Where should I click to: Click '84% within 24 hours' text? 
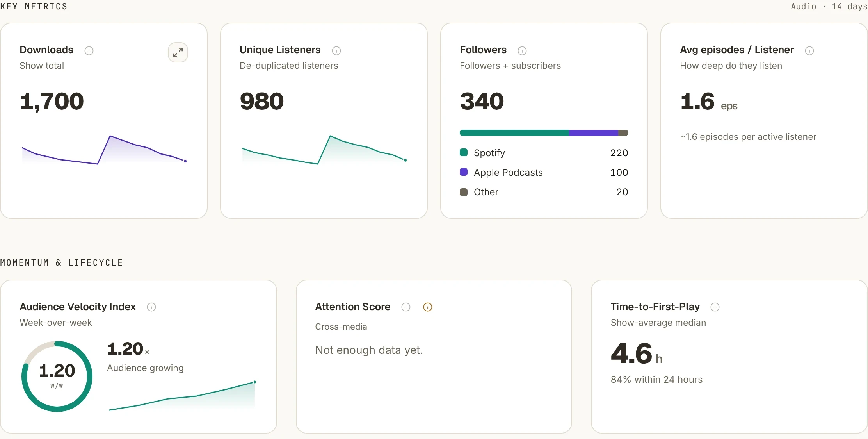pyautogui.click(x=656, y=379)
